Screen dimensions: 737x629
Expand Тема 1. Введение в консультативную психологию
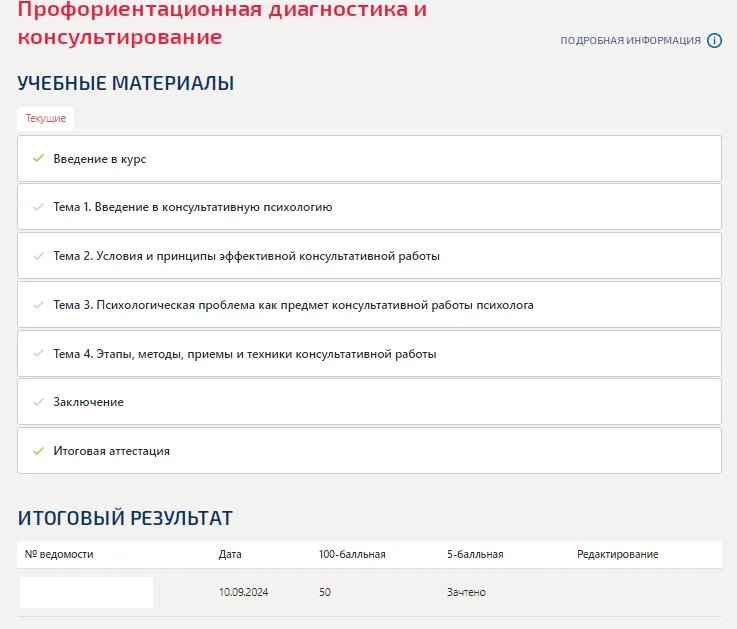click(x=369, y=207)
